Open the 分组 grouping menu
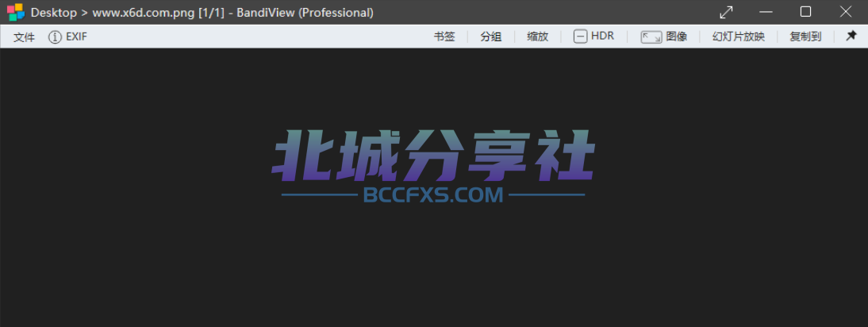This screenshot has height=327, width=868. (x=491, y=37)
